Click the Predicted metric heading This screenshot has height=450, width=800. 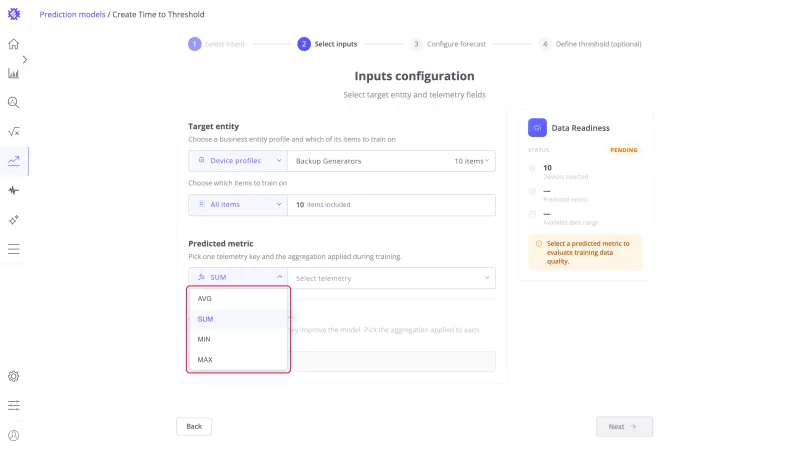pos(220,244)
